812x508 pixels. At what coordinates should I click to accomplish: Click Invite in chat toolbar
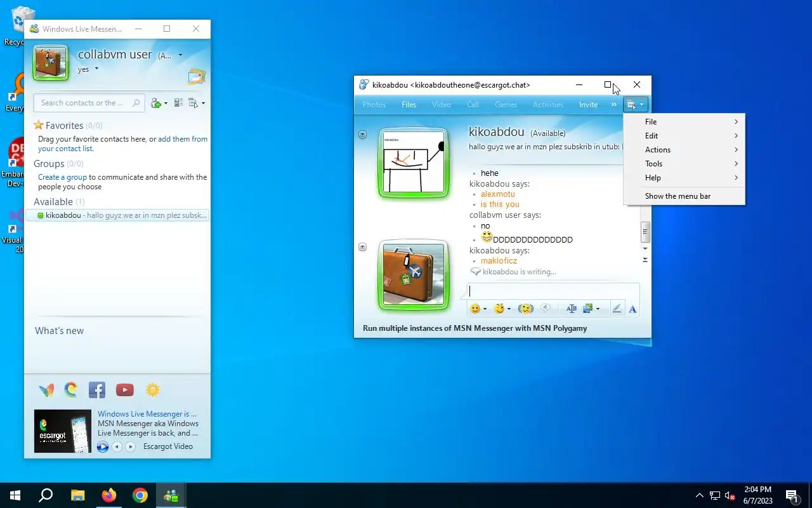click(x=588, y=105)
